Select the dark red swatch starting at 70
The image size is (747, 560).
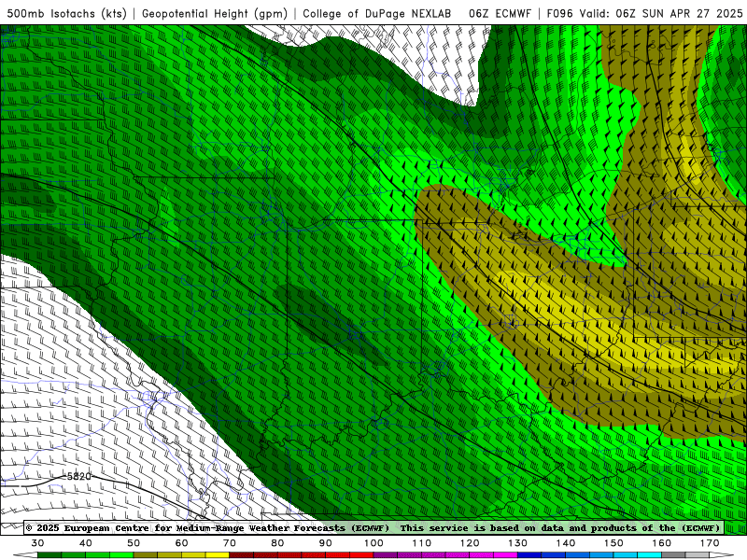(x=242, y=554)
